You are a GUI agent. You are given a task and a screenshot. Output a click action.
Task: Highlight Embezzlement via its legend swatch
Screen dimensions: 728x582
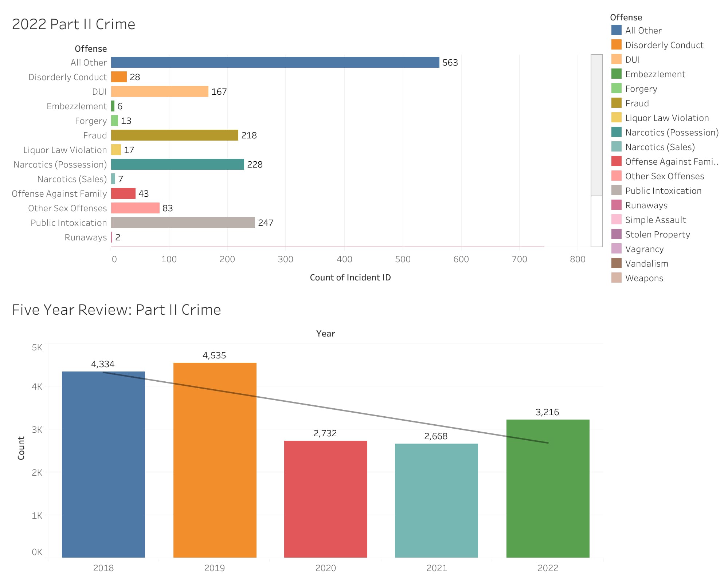pyautogui.click(x=616, y=74)
